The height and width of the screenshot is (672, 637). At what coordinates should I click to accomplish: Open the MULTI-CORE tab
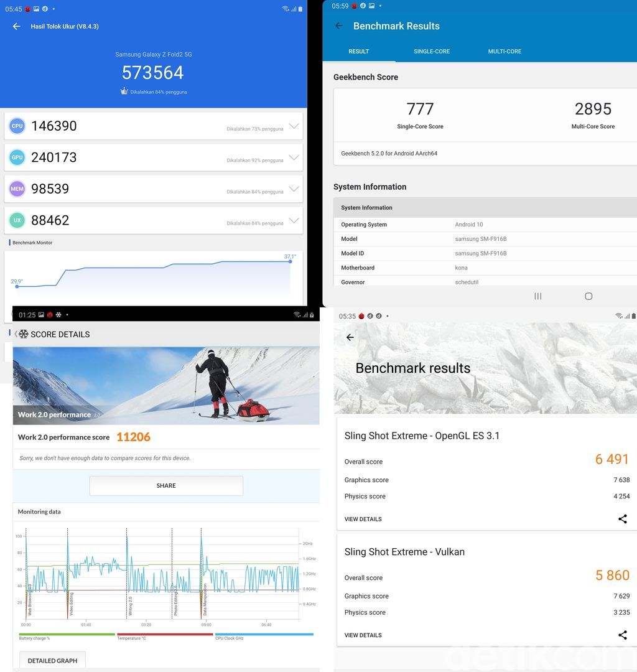[x=504, y=52]
